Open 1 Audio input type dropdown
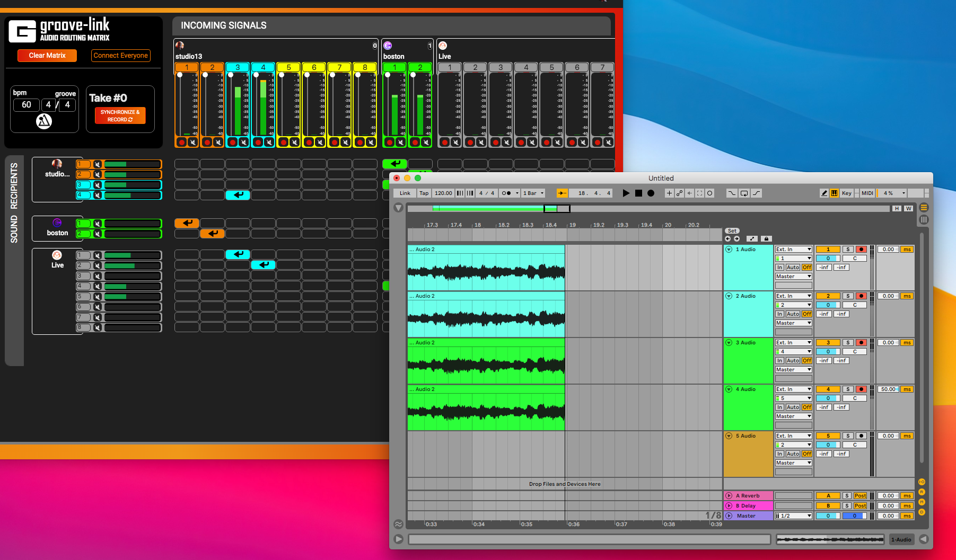Screen dimensions: 956x560 [x=794, y=250]
